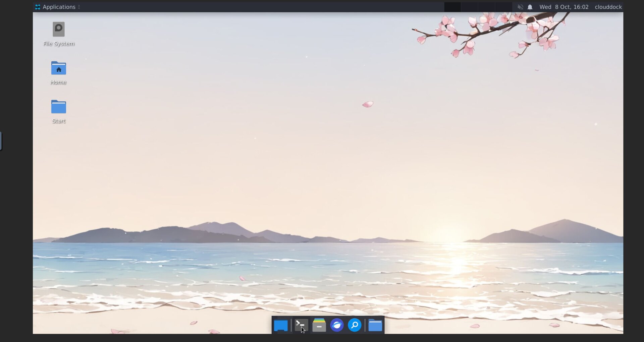The width and height of the screenshot is (644, 342).
Task: Expand the side panel tab on left edge
Action: click(x=1, y=141)
